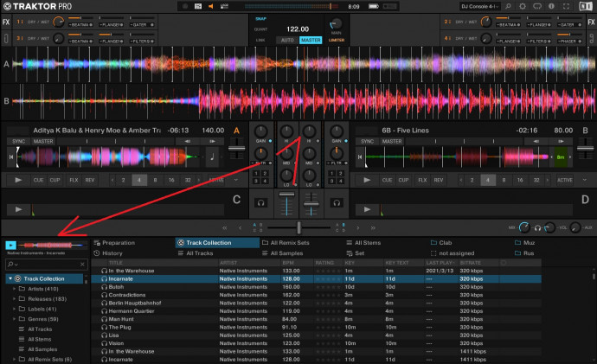Enable headphone cue for channel A

click(260, 203)
